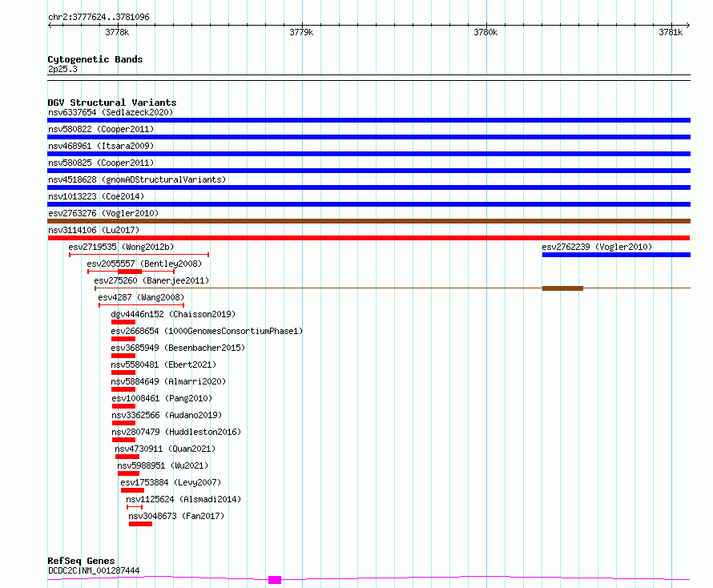713x588 pixels.
Task: Open nsv4518628 (gnomADStructuralVariants) entry
Action: coord(137,179)
